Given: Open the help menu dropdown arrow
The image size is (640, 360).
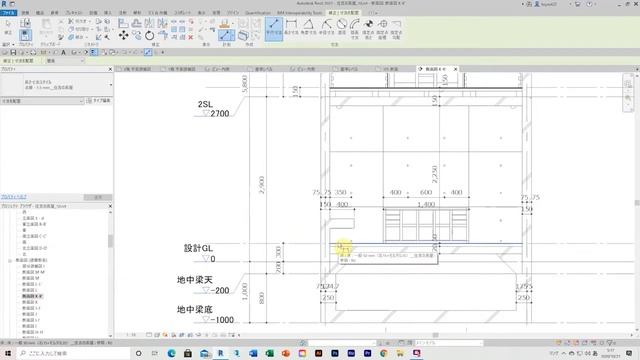Looking at the screenshot, I should click(x=596, y=4).
